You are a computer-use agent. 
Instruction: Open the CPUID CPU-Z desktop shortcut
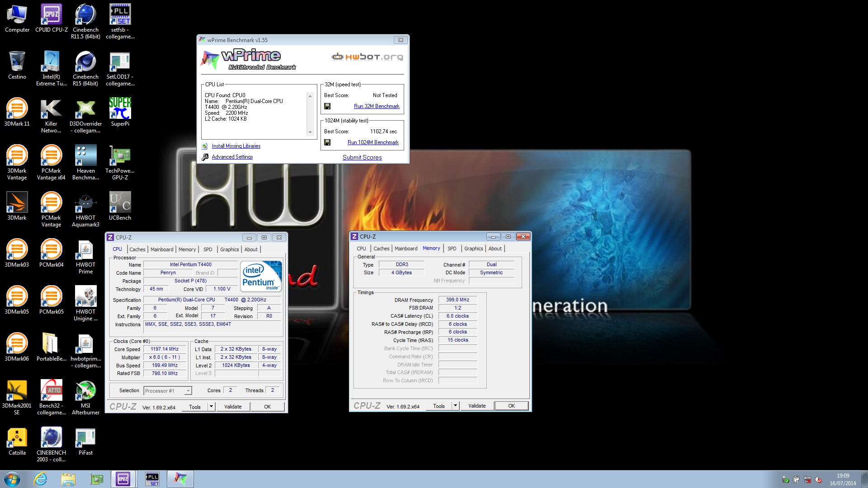click(x=52, y=18)
